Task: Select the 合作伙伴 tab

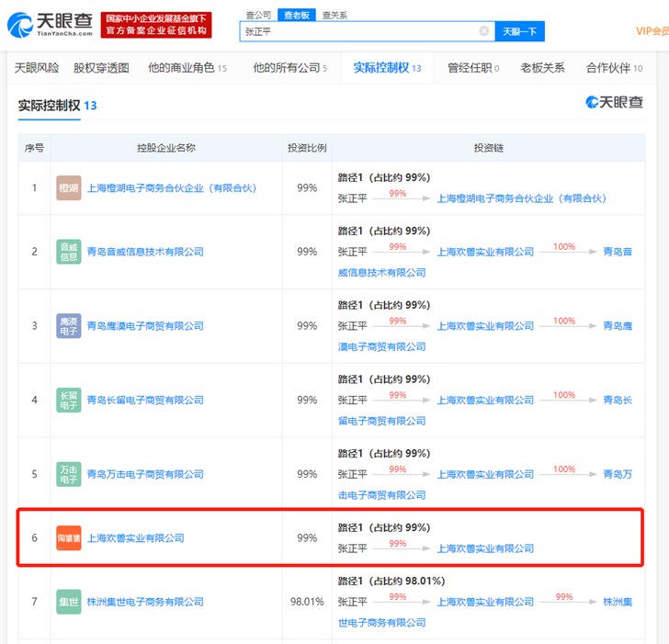Action: tap(608, 68)
